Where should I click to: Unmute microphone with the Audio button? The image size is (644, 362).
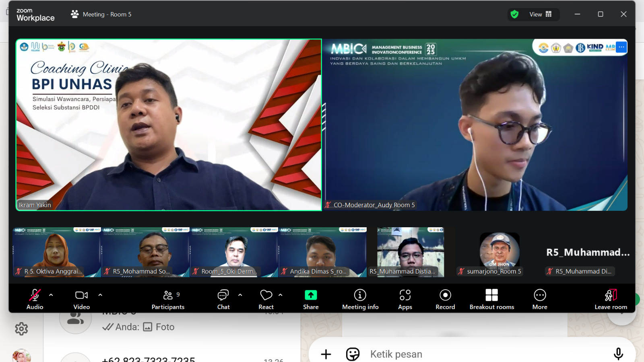35,299
